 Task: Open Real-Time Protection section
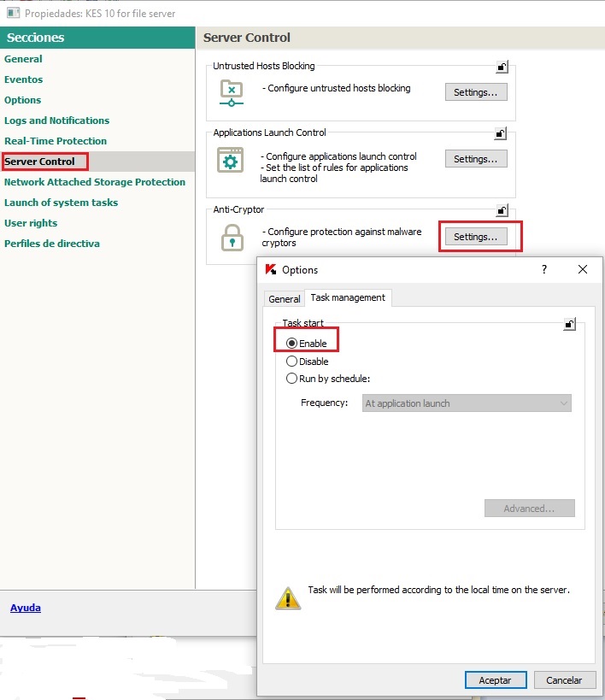(x=56, y=141)
